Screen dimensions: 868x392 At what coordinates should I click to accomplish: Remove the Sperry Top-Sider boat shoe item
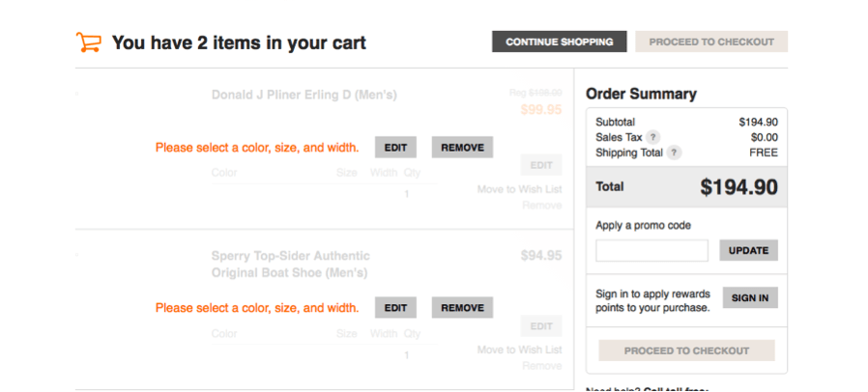462,308
